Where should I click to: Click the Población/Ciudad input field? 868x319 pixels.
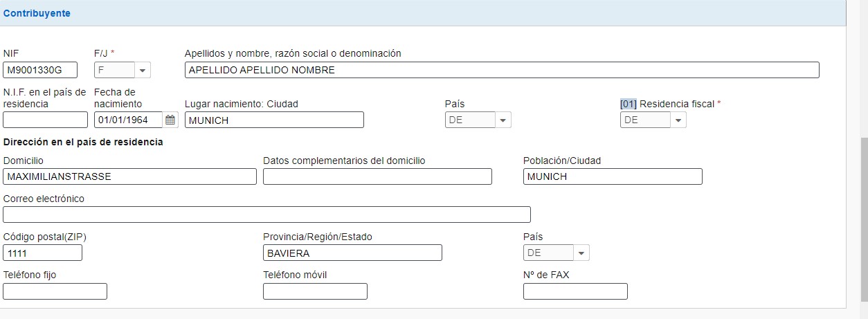click(613, 176)
